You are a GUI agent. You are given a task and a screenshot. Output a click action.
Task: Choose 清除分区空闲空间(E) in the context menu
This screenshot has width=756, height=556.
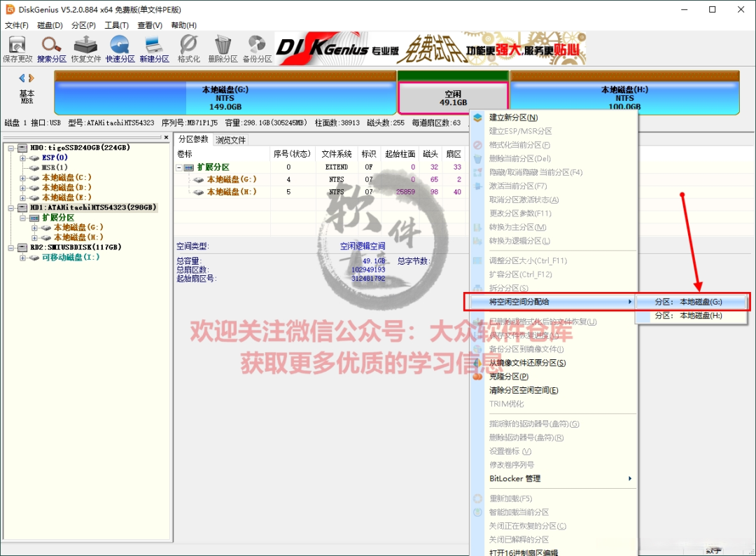click(554, 390)
